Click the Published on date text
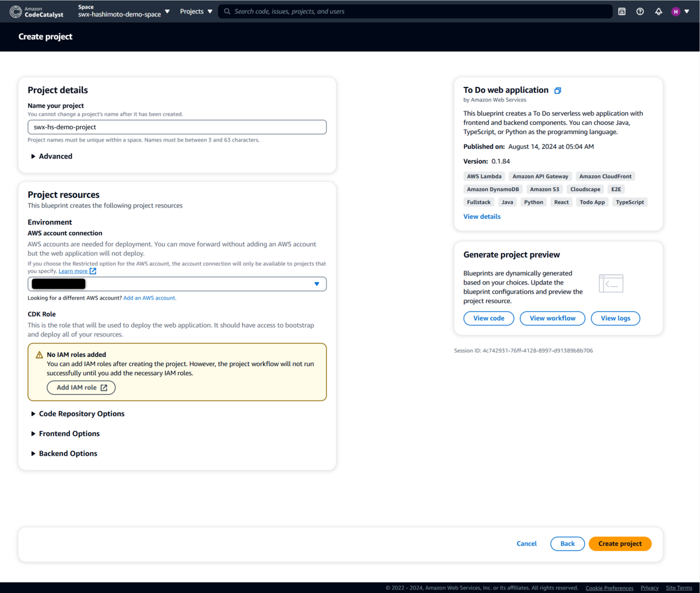Viewport: 700px width, 593px height. (551, 147)
